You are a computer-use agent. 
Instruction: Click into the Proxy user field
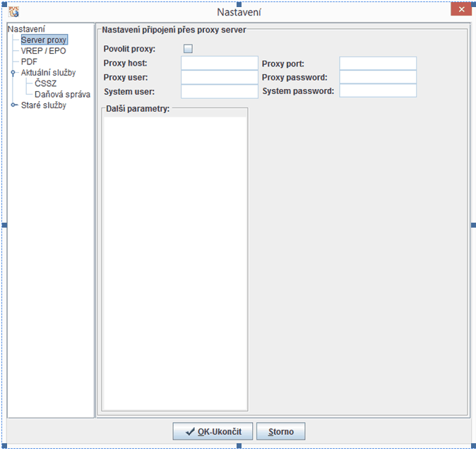[220, 77]
